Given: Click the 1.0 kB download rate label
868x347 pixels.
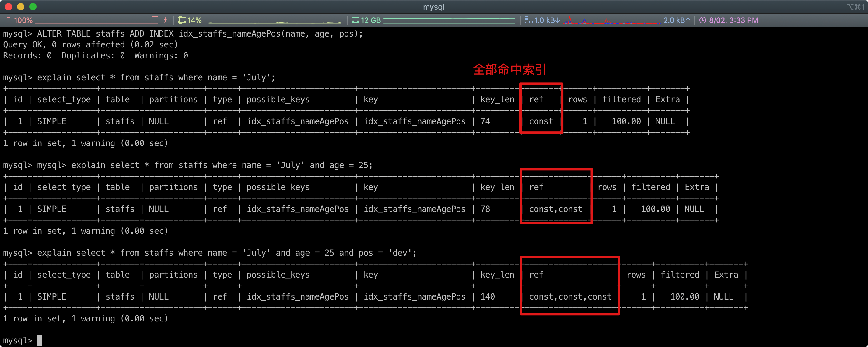Looking at the screenshot, I should (547, 20).
